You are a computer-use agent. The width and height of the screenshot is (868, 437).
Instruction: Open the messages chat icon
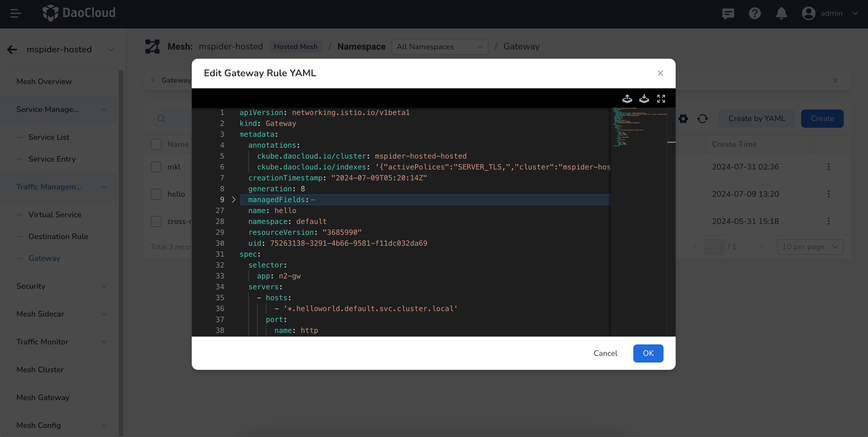point(728,14)
